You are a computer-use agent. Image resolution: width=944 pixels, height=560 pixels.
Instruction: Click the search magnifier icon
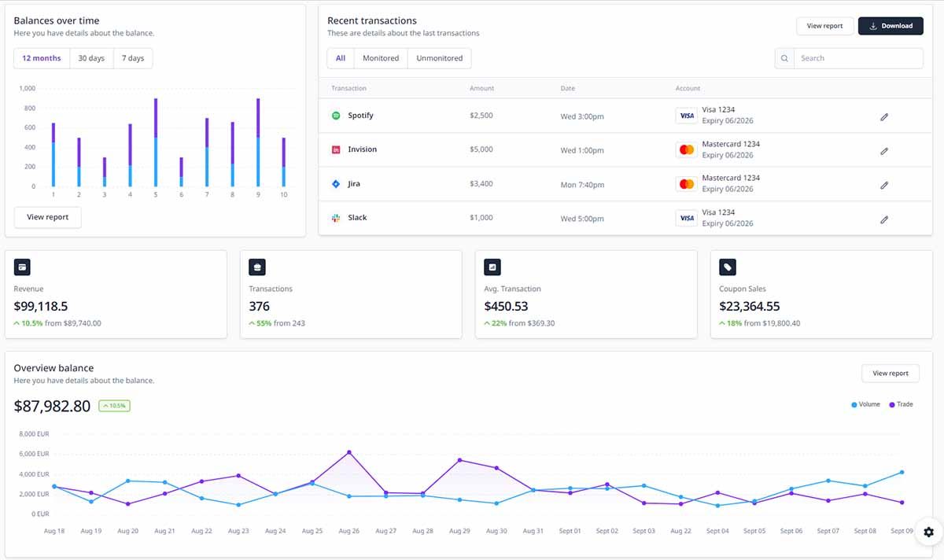[x=784, y=57]
